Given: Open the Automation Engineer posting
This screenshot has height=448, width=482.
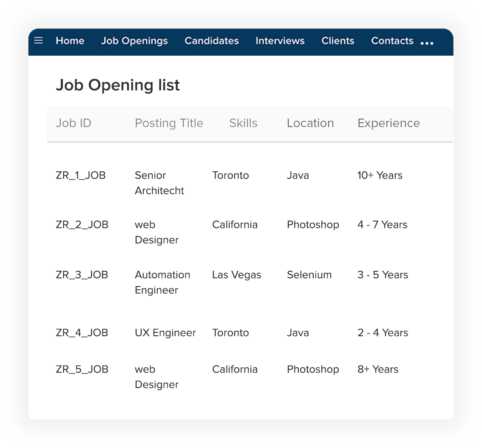Looking at the screenshot, I should [x=162, y=282].
